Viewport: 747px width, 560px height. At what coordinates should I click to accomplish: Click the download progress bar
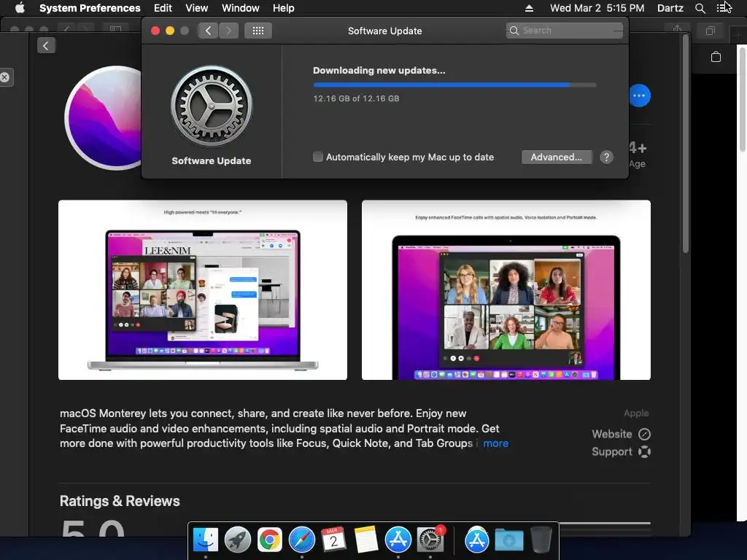454,85
